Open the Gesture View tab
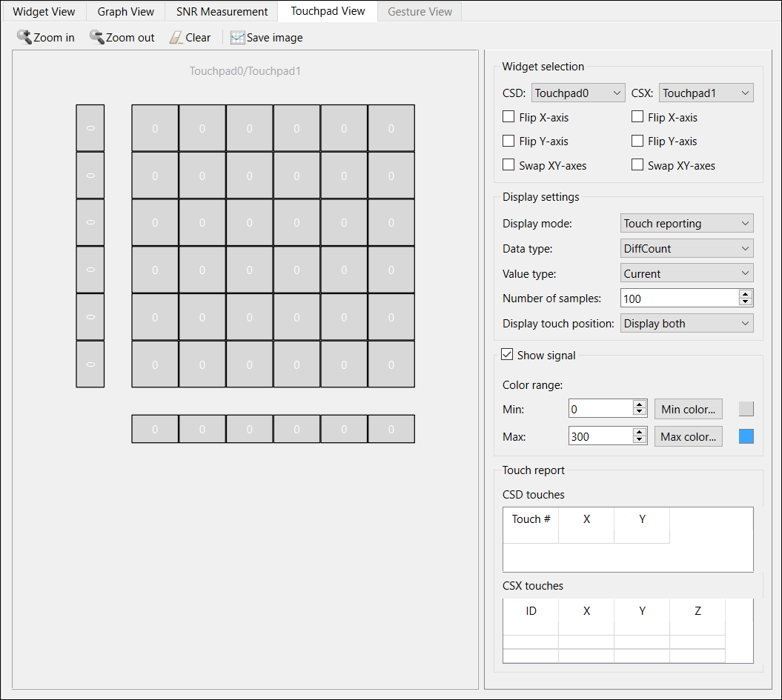Image resolution: width=782 pixels, height=700 pixels. click(x=420, y=11)
